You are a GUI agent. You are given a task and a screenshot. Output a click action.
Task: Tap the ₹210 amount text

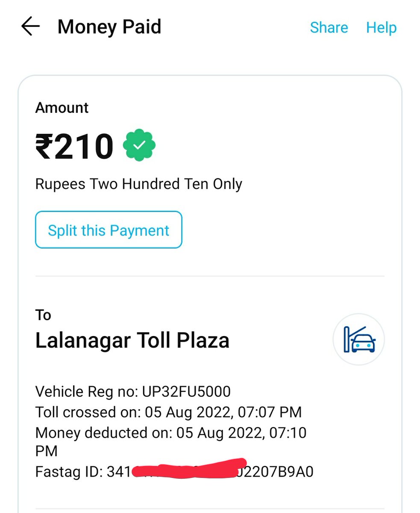pyautogui.click(x=74, y=146)
